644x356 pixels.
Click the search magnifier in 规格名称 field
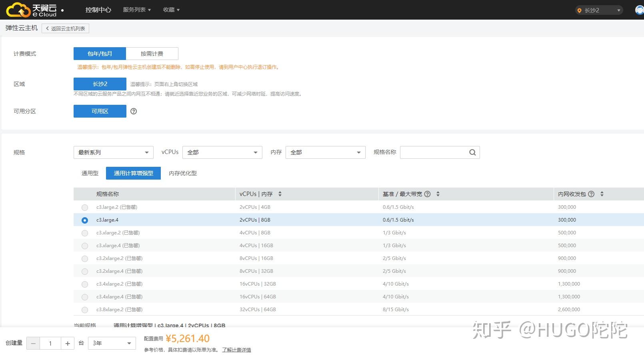pyautogui.click(x=472, y=152)
